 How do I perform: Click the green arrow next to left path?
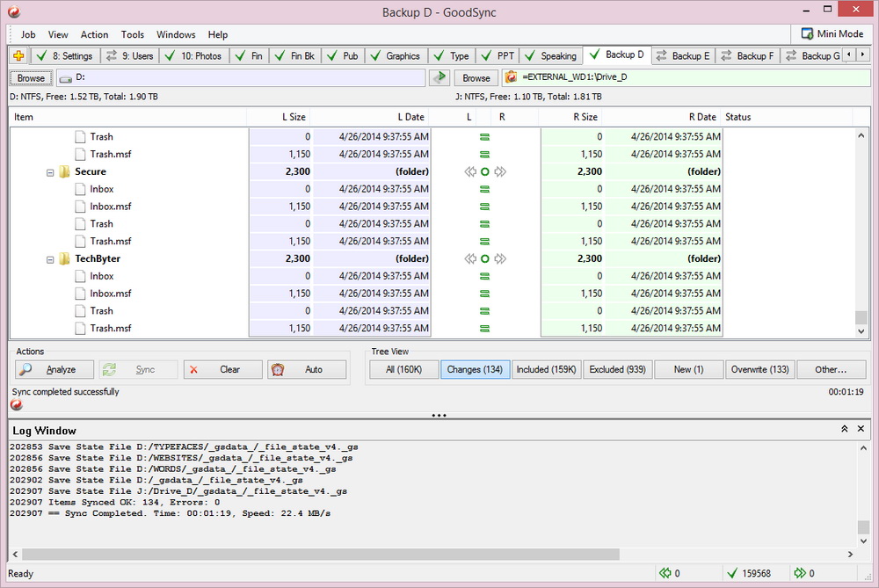440,77
